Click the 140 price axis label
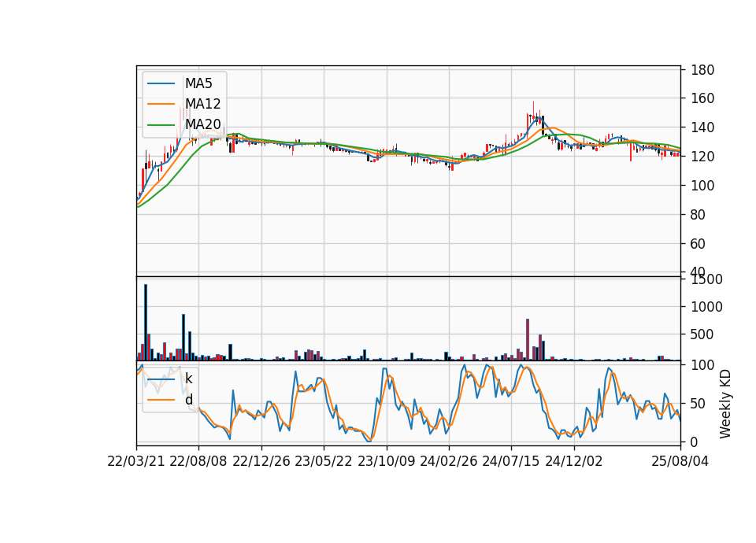This screenshot has height=543, width=756. point(702,127)
